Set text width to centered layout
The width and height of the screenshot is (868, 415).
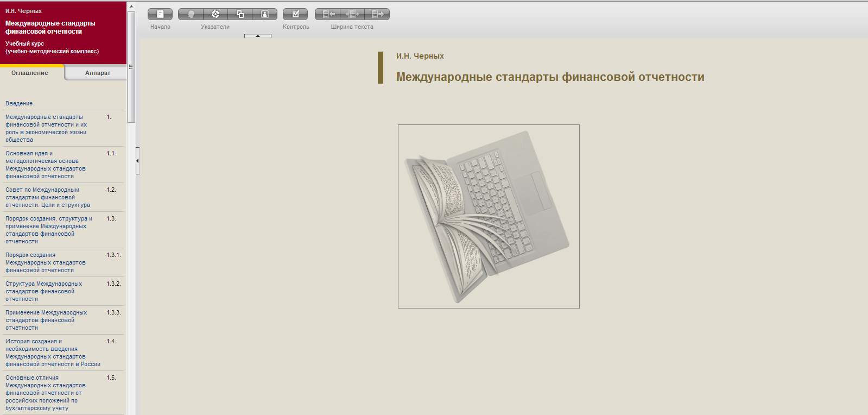(x=352, y=14)
